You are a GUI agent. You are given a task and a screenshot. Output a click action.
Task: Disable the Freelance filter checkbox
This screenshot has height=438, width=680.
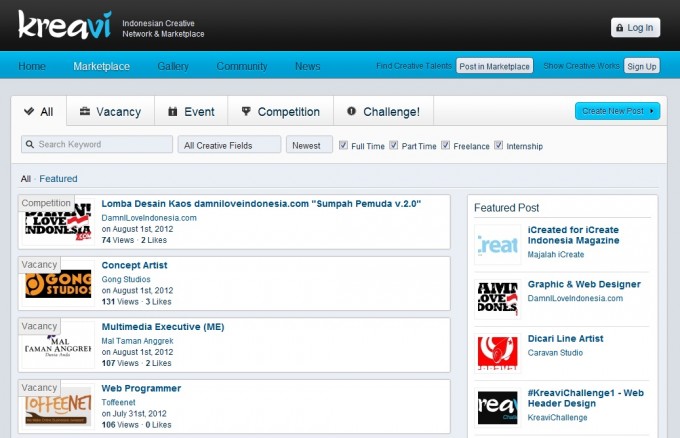pyautogui.click(x=446, y=145)
